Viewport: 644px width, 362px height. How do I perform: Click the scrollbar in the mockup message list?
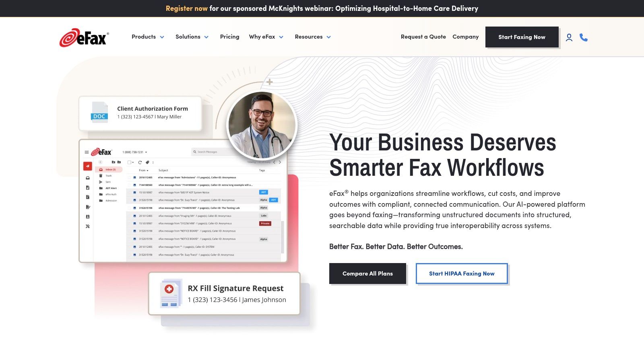[283, 237]
